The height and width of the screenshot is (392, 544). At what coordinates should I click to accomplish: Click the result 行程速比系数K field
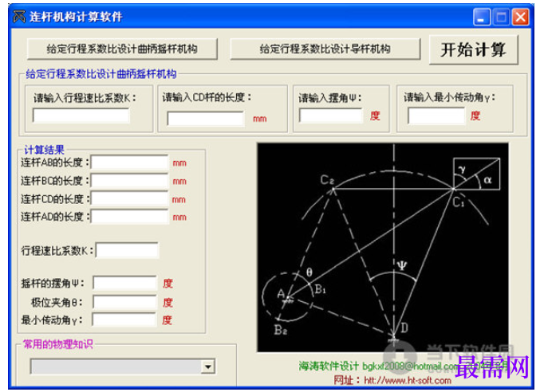127,250
